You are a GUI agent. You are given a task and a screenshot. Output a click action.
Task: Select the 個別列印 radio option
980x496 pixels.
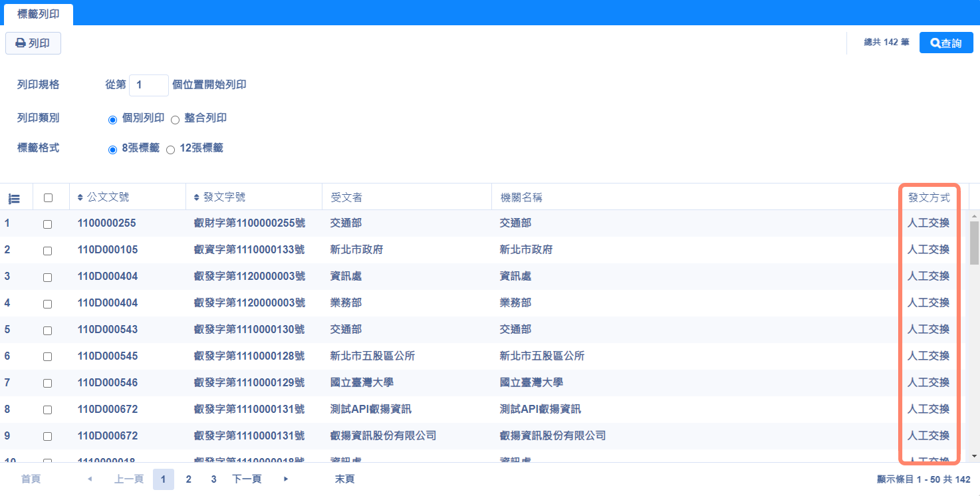112,120
